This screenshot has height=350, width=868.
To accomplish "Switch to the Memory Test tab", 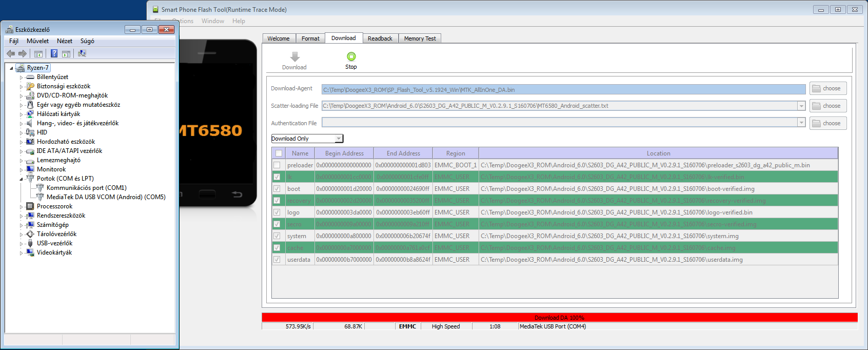I will (420, 38).
